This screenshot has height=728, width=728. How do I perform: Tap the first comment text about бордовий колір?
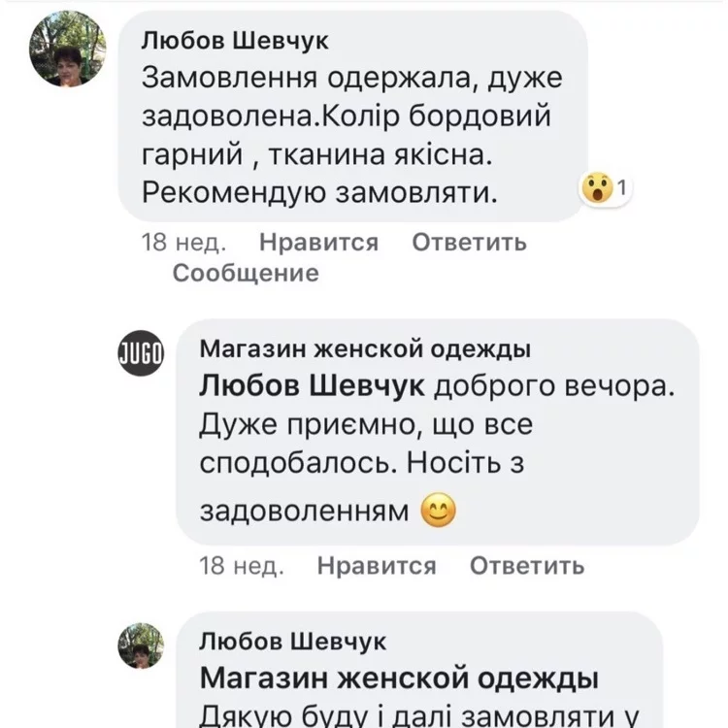coord(345,116)
